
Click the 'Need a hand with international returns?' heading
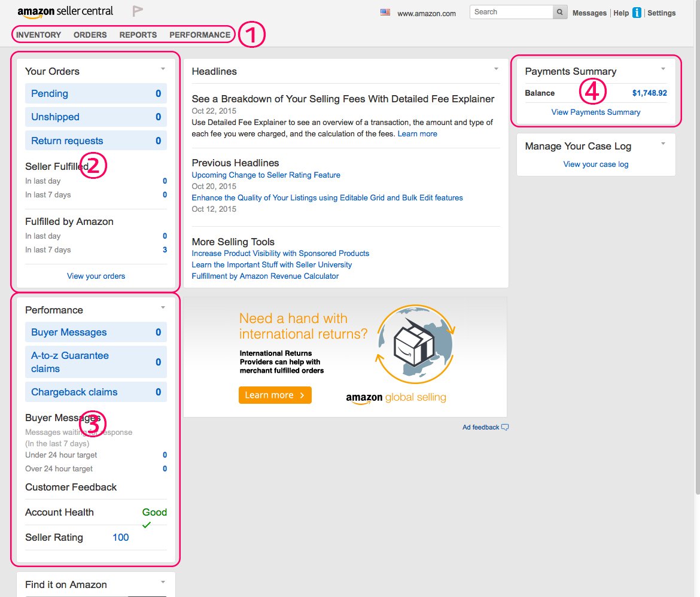[x=303, y=326]
